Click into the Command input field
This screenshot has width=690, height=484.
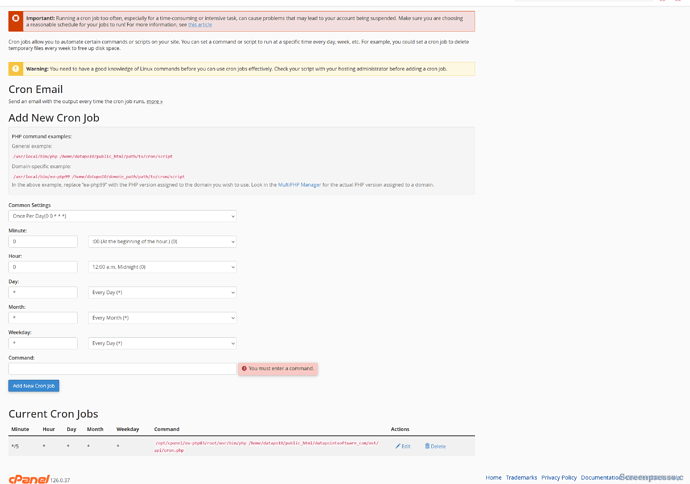122,368
